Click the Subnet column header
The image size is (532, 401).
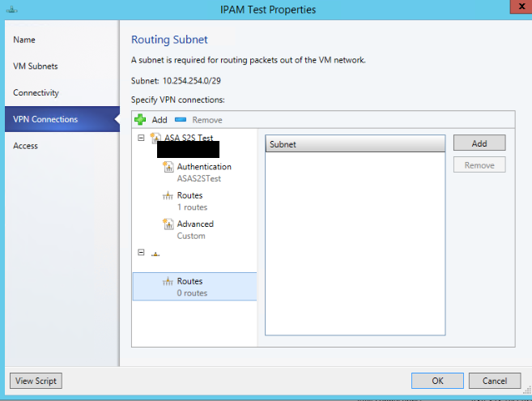pos(355,144)
